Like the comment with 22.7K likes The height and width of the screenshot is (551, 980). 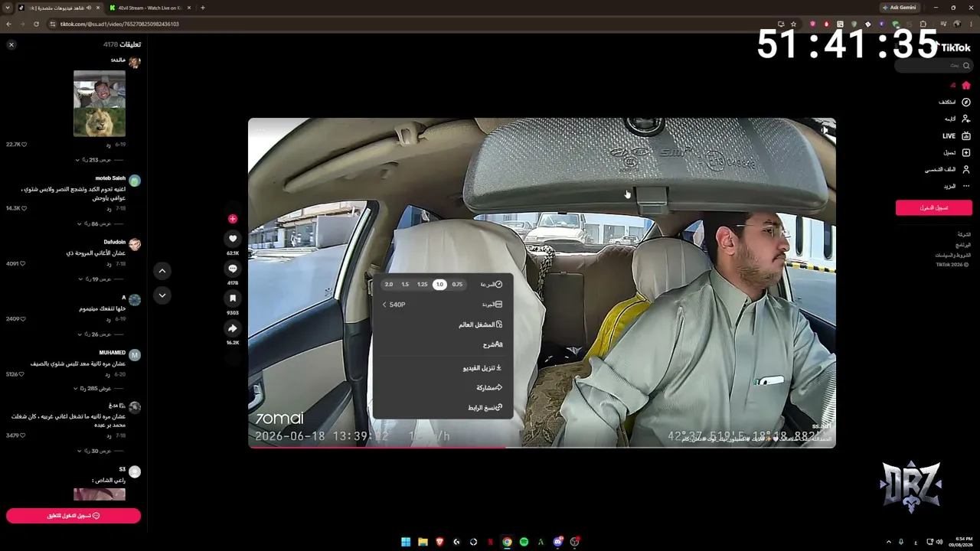(x=24, y=145)
